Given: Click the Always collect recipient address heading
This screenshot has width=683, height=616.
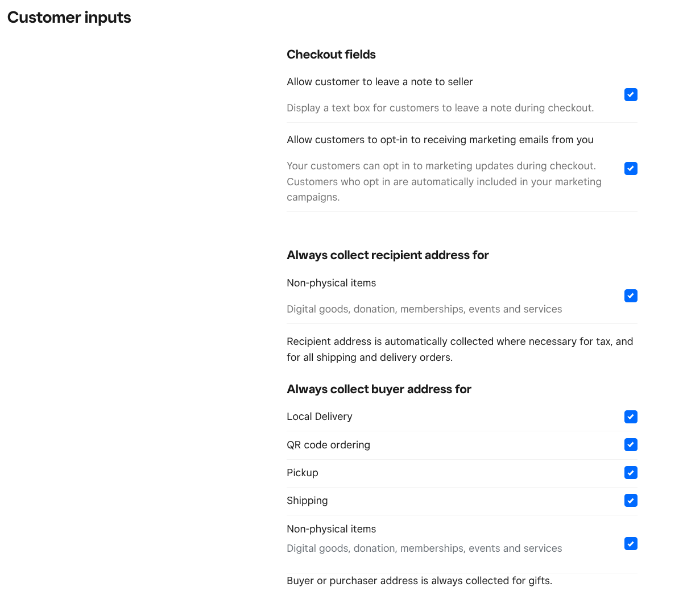Looking at the screenshot, I should point(387,255).
